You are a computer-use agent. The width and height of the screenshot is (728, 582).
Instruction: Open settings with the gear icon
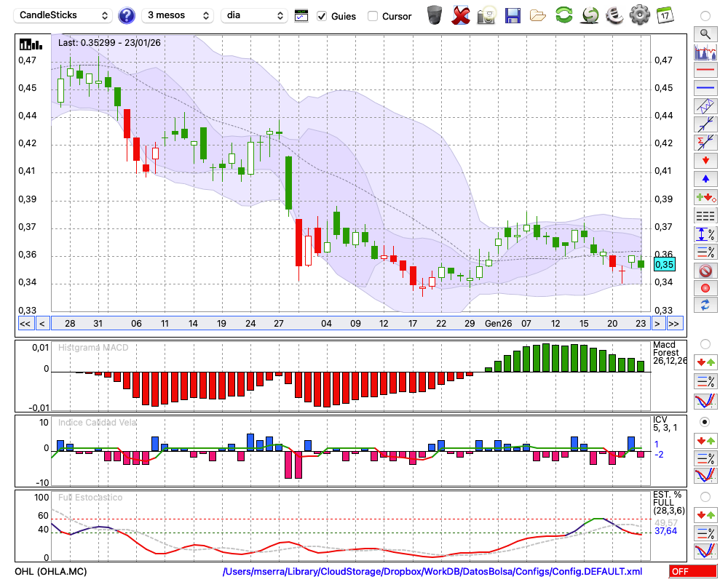click(639, 15)
